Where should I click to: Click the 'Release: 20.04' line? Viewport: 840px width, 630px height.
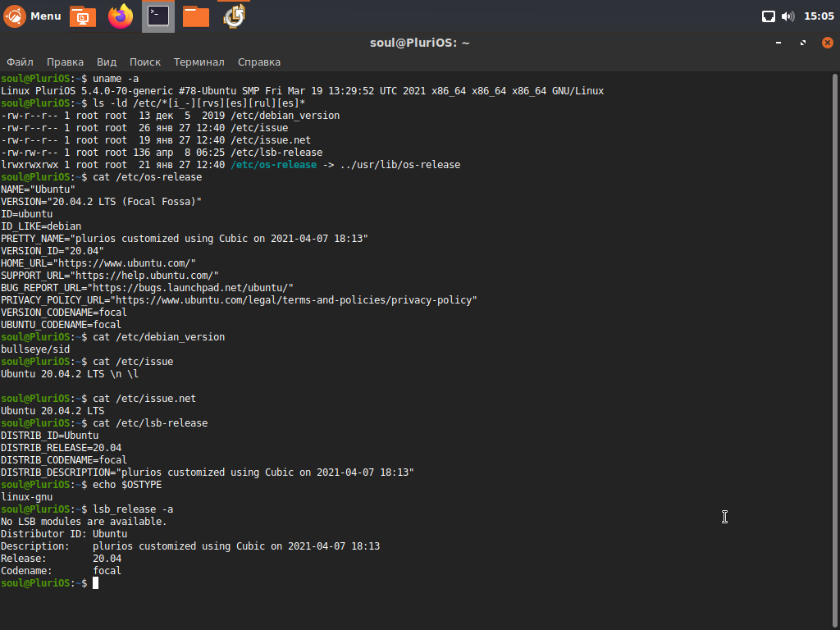(61, 559)
